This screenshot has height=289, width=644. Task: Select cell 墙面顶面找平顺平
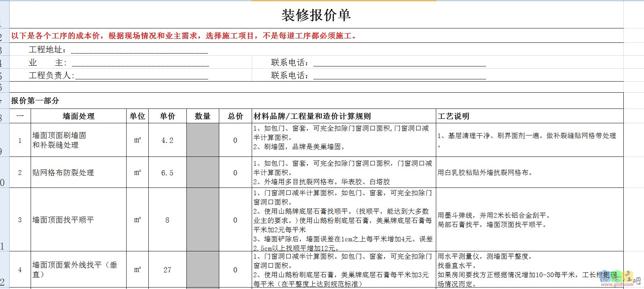point(79,220)
